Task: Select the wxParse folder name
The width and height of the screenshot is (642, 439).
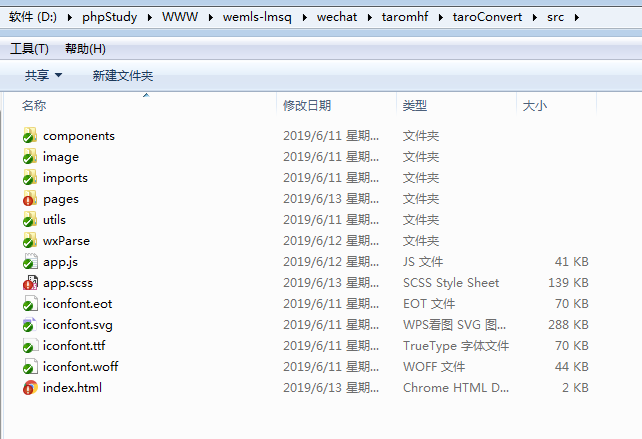Action: click(66, 241)
